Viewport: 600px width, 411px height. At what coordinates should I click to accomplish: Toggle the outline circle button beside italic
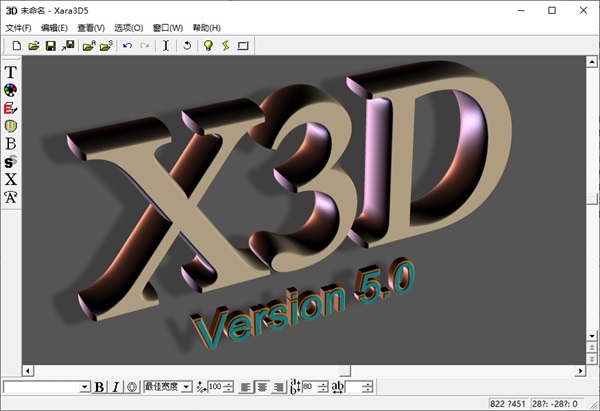coord(132,387)
